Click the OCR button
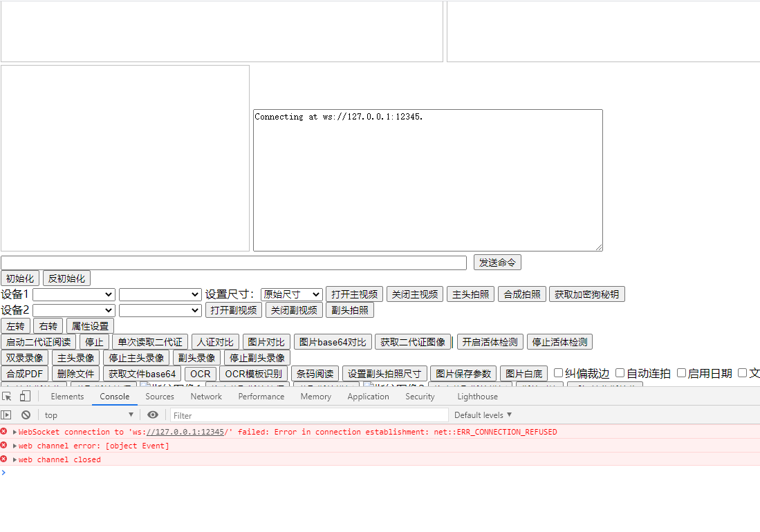 point(200,373)
